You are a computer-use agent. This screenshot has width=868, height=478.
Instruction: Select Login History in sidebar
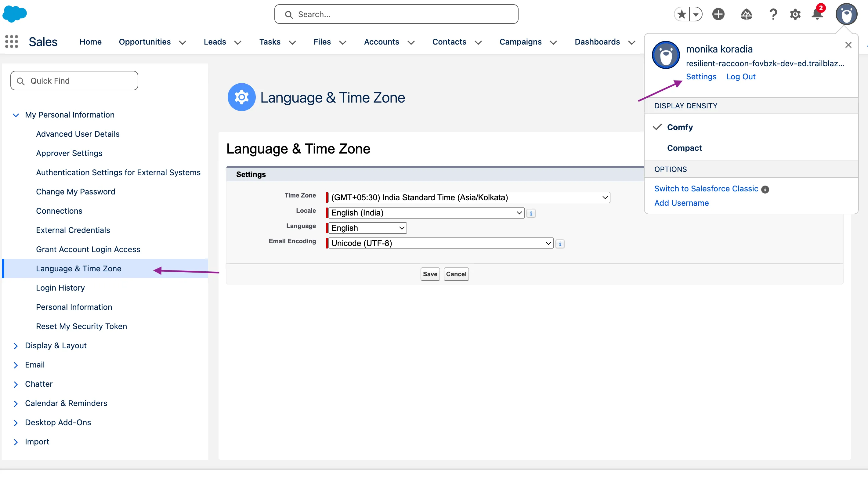click(x=60, y=288)
